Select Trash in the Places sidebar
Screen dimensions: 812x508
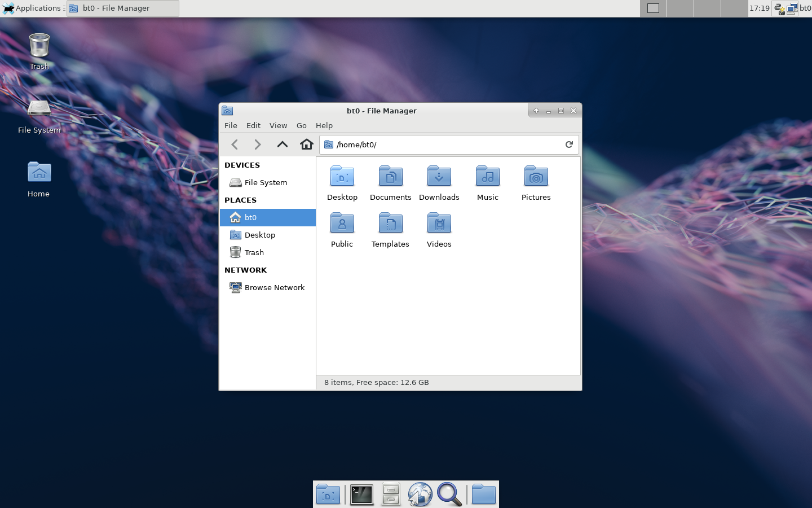pyautogui.click(x=254, y=252)
